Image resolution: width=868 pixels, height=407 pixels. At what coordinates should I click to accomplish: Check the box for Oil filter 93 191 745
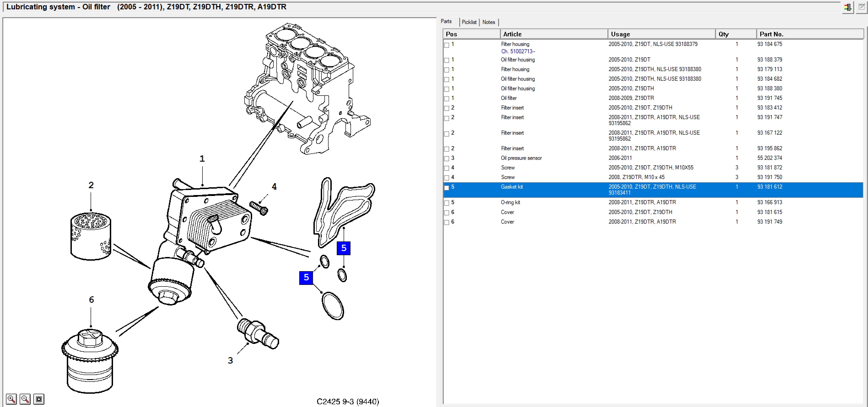coord(446,99)
